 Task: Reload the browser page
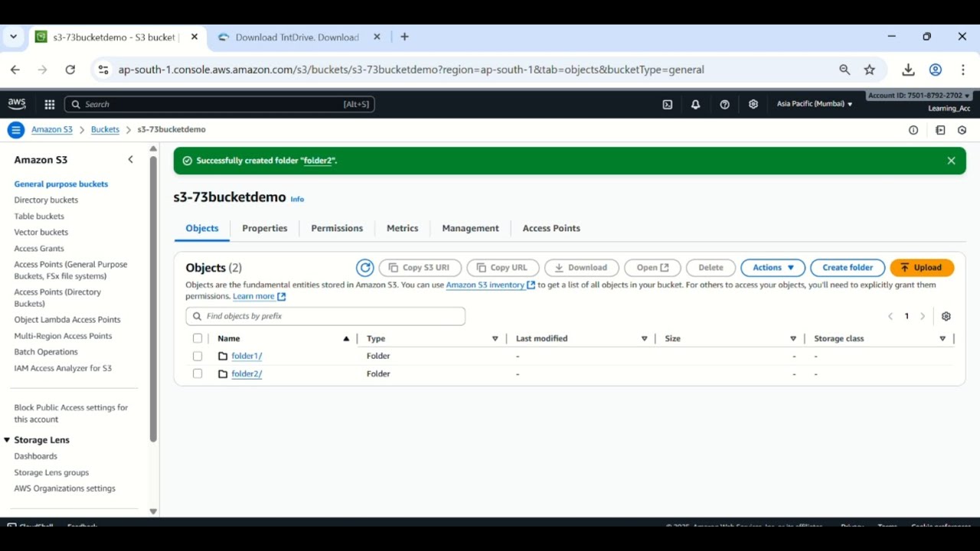(x=70, y=70)
